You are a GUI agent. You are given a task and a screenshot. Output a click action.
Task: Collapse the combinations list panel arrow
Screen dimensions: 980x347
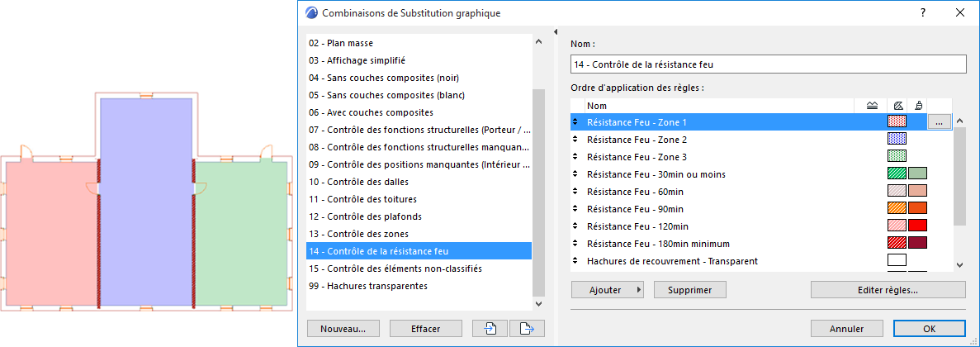click(556, 31)
